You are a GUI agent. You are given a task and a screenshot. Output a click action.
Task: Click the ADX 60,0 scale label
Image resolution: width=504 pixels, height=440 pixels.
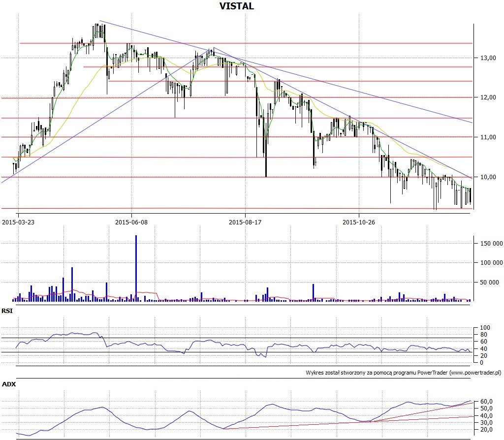coord(487,402)
